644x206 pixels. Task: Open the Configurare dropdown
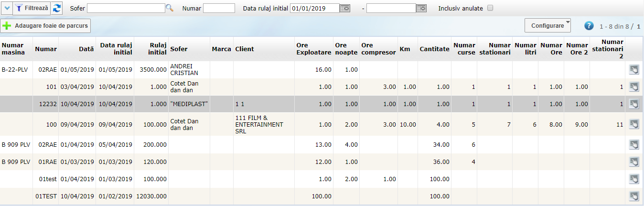point(547,25)
